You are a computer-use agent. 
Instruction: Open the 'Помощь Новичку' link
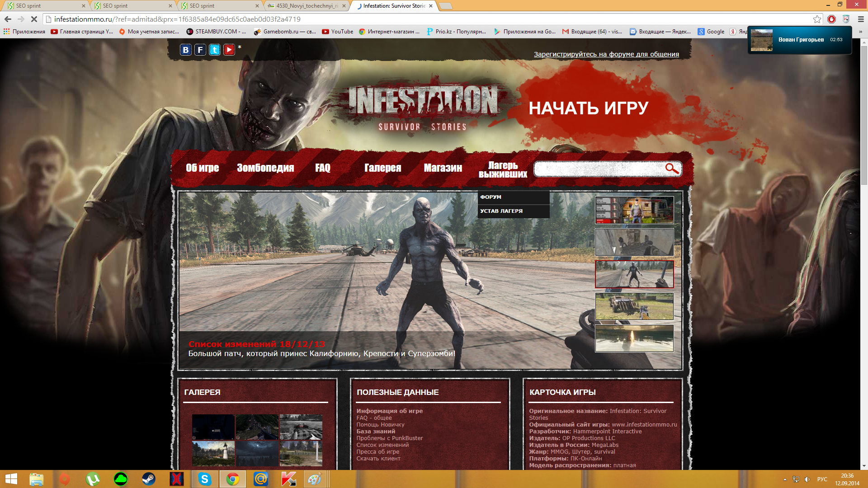tap(380, 425)
